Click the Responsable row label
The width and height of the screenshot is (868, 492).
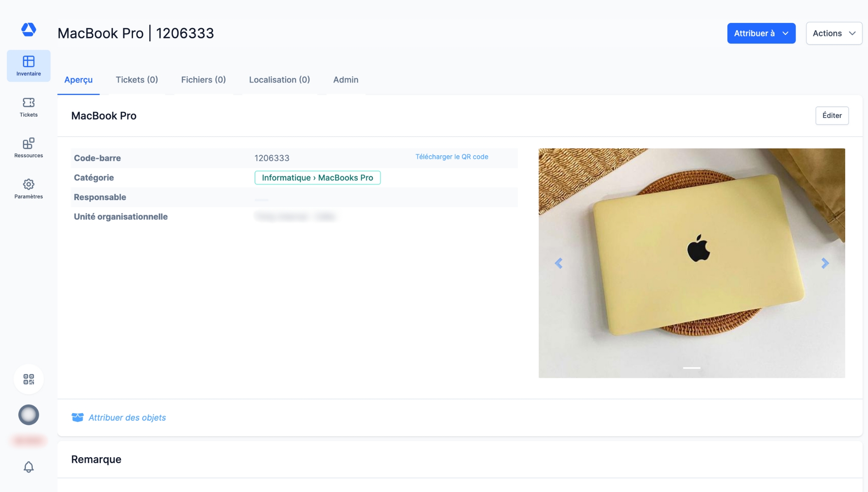click(100, 197)
